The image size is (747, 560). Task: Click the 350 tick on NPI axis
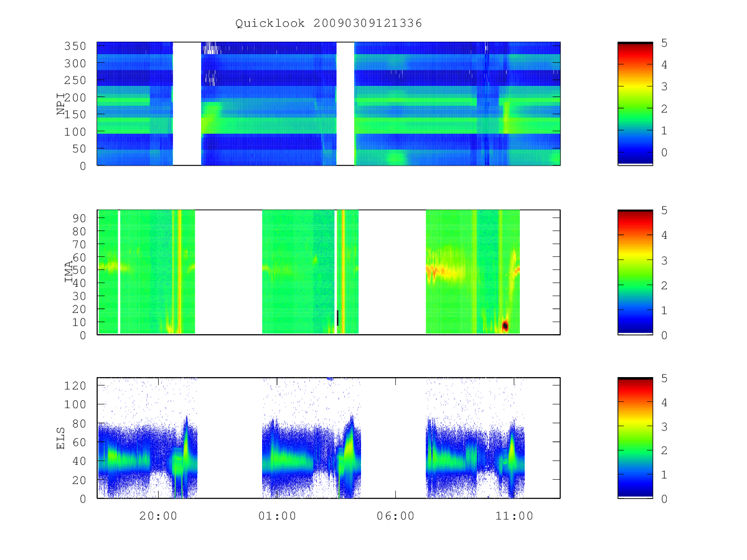tap(77, 46)
